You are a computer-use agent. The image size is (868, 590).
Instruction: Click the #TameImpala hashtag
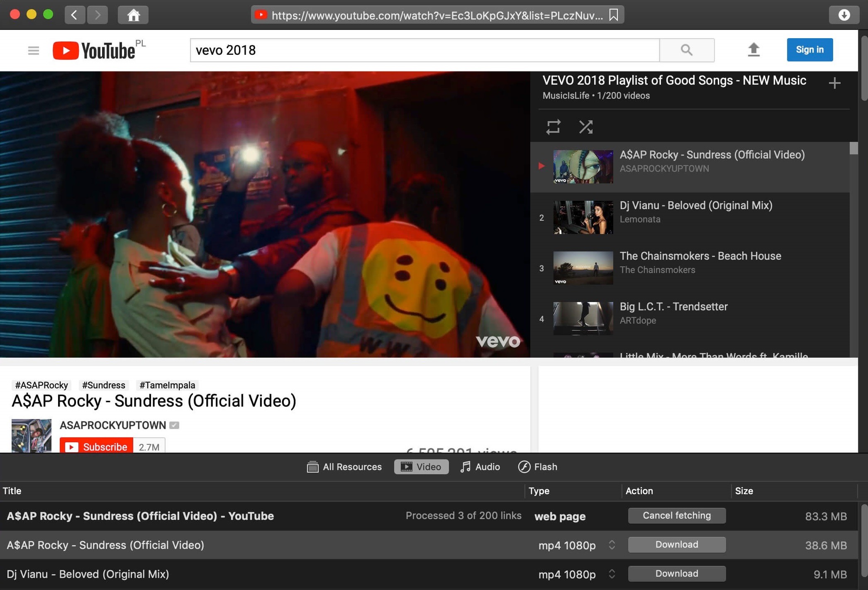[167, 385]
